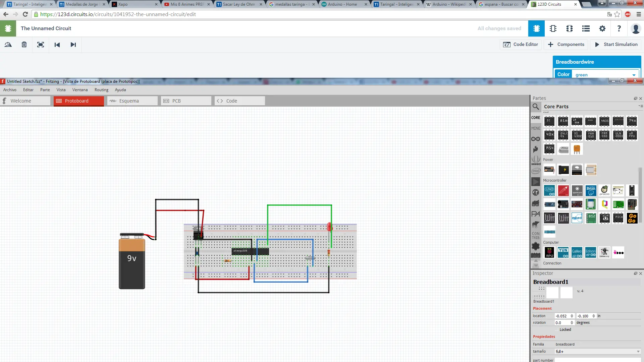644x362 pixels.
Task: Switch to the Welcome tab
Action: (x=25, y=101)
